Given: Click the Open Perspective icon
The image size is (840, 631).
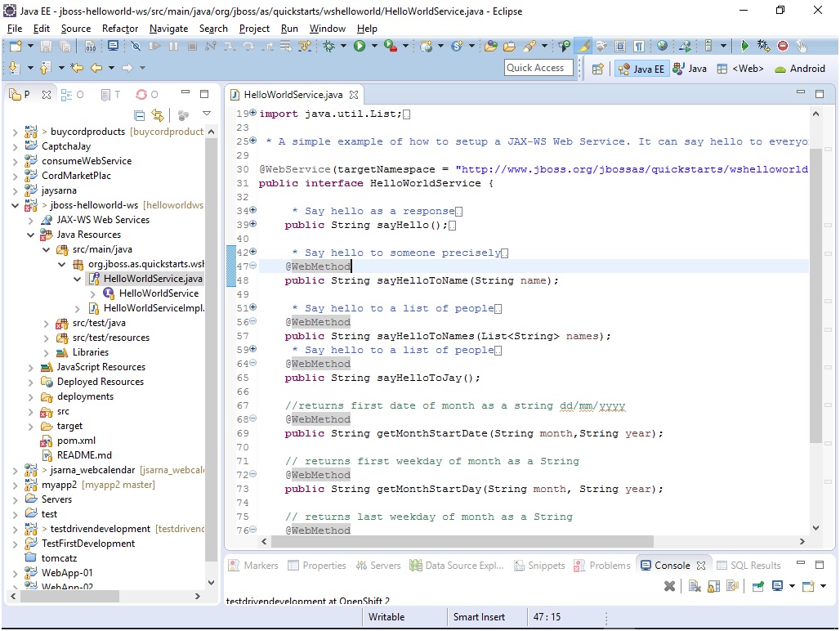Looking at the screenshot, I should pyautogui.click(x=597, y=69).
